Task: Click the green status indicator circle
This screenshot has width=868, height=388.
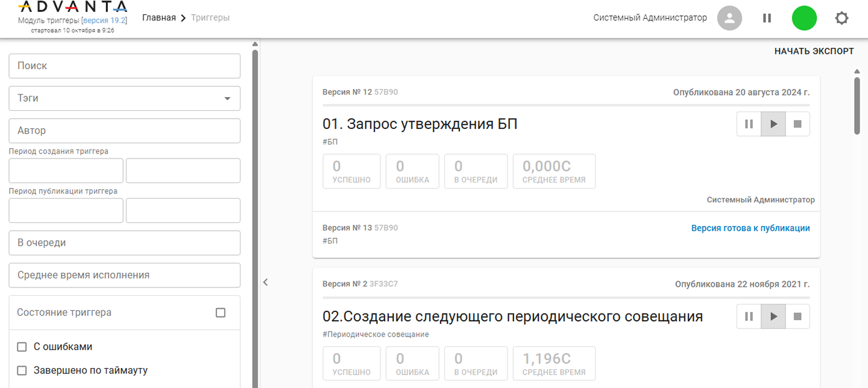Action: point(804,18)
